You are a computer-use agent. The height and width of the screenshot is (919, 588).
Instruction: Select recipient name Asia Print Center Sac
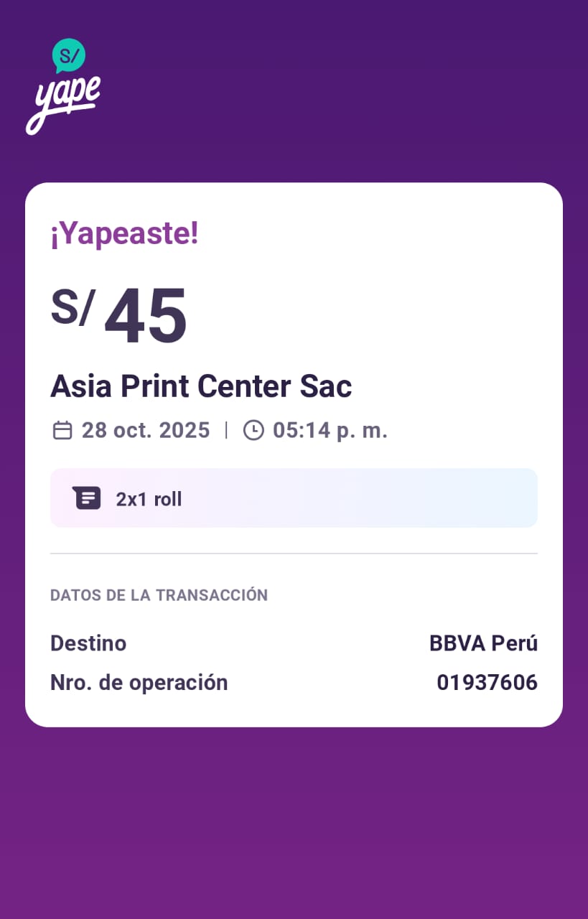click(x=201, y=386)
